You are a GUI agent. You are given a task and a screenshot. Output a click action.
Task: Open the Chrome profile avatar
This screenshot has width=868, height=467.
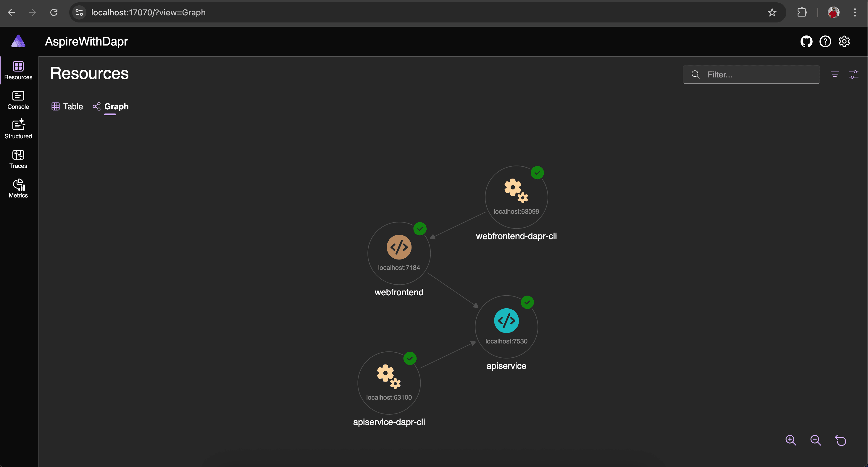[x=833, y=12]
